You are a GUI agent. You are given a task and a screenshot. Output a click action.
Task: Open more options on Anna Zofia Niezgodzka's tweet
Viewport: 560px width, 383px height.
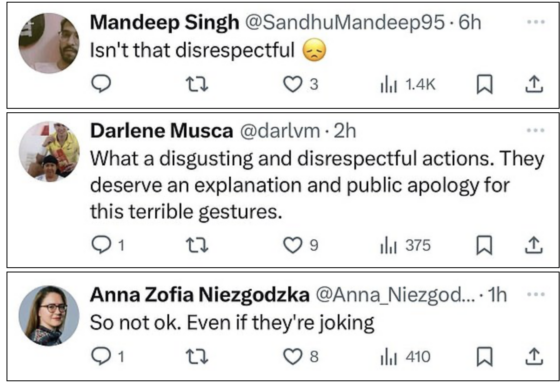tap(536, 294)
